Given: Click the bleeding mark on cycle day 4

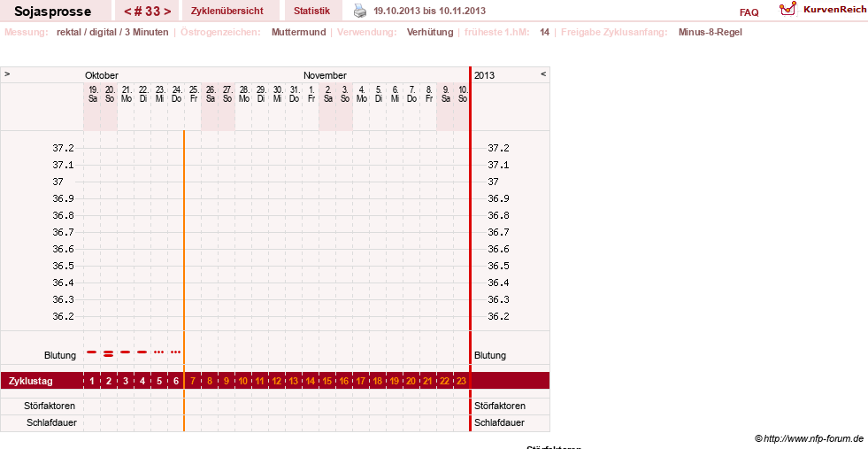Looking at the screenshot, I should tap(142, 352).
